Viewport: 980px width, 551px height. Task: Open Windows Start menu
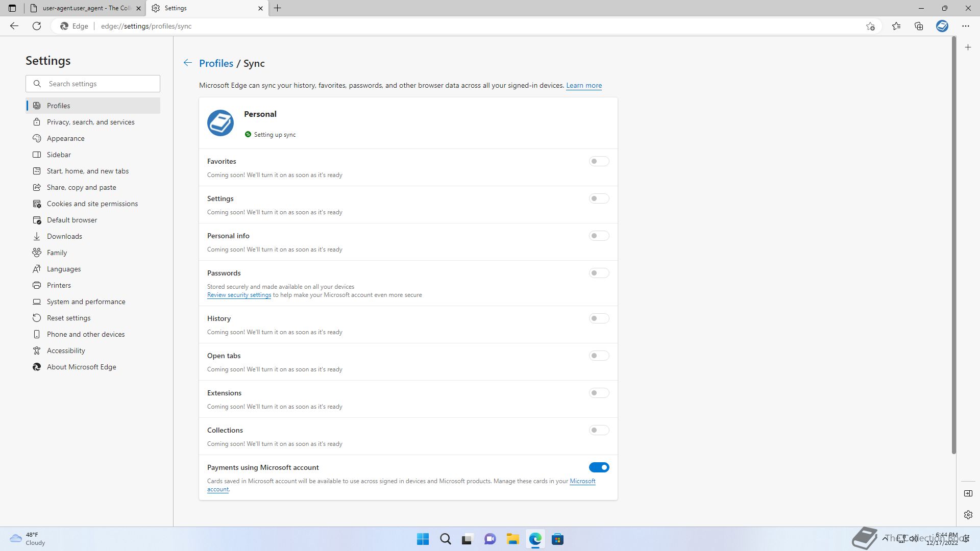[x=423, y=539]
